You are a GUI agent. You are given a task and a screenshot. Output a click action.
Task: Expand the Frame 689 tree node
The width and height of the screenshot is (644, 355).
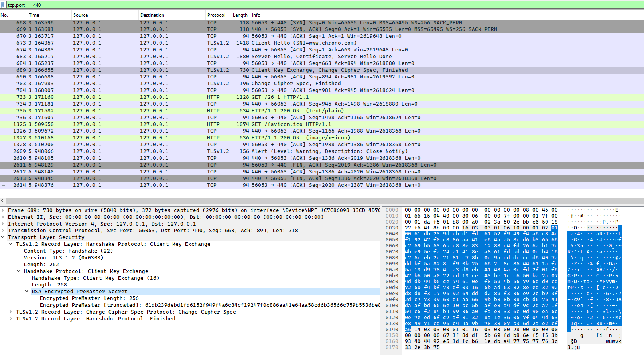3,210
